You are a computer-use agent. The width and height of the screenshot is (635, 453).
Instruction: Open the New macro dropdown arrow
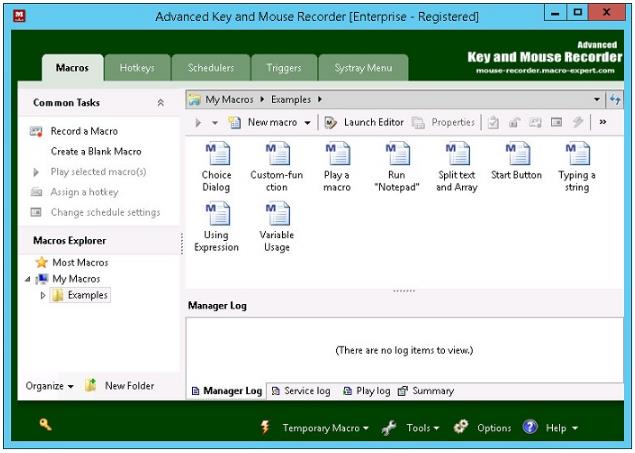coord(307,123)
